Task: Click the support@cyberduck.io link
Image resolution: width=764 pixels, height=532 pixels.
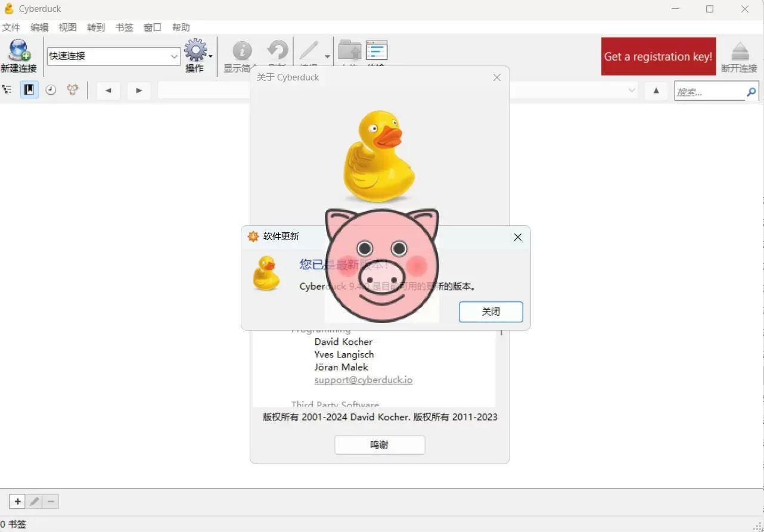Action: [364, 380]
